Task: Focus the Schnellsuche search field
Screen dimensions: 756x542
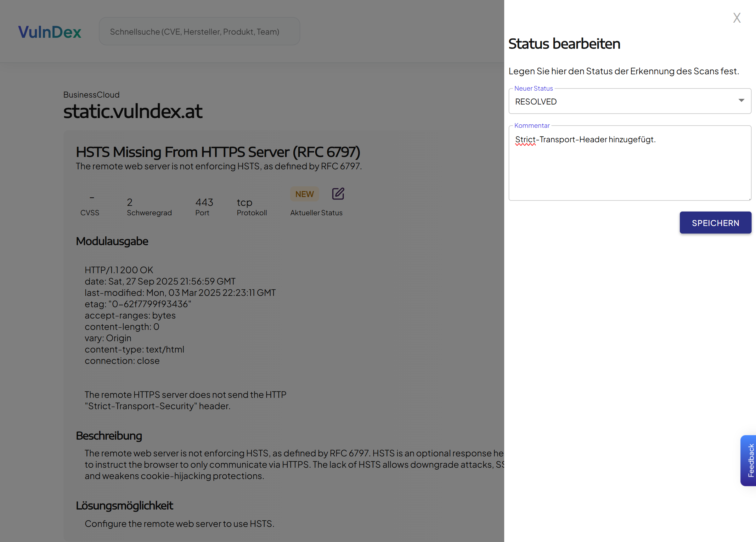Action: pos(199,32)
